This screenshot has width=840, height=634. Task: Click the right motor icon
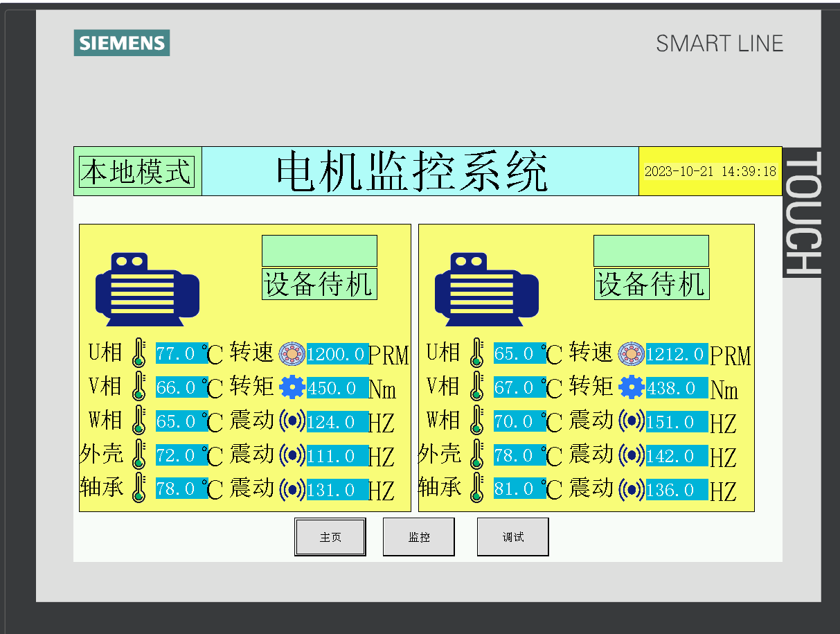486,289
